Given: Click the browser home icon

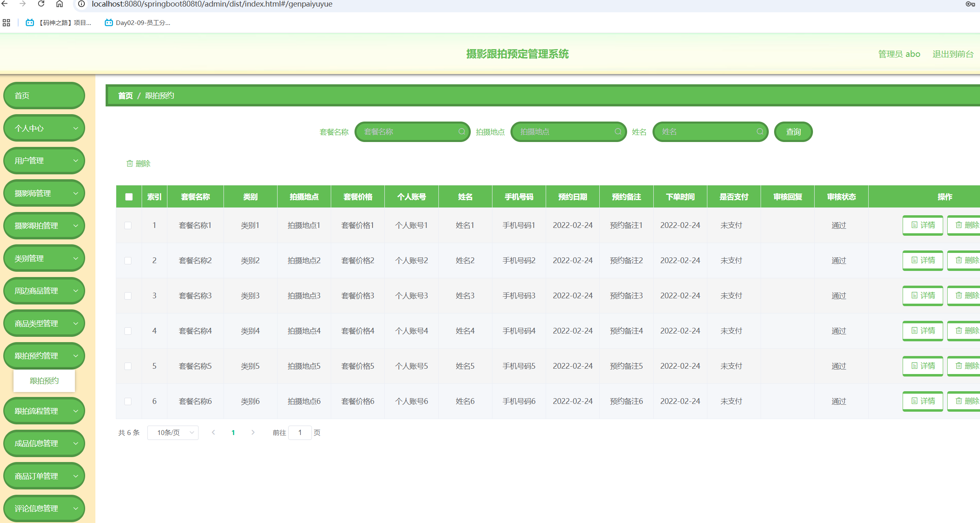Looking at the screenshot, I should click(59, 4).
